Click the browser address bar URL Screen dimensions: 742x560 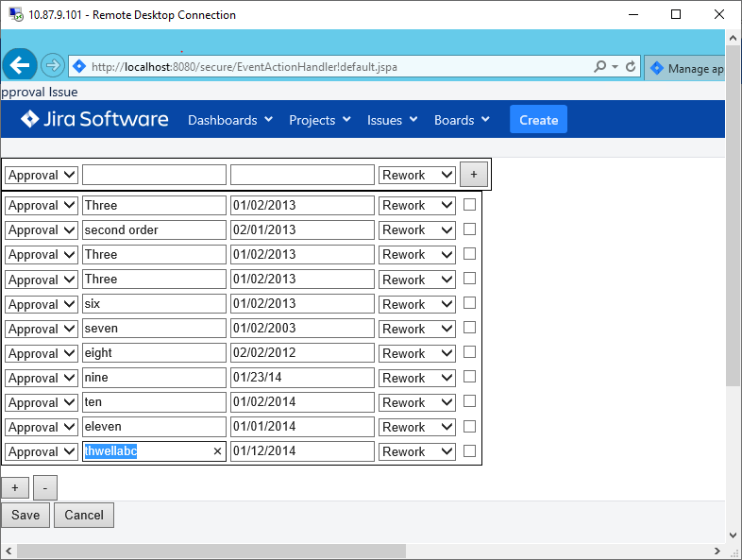point(245,67)
